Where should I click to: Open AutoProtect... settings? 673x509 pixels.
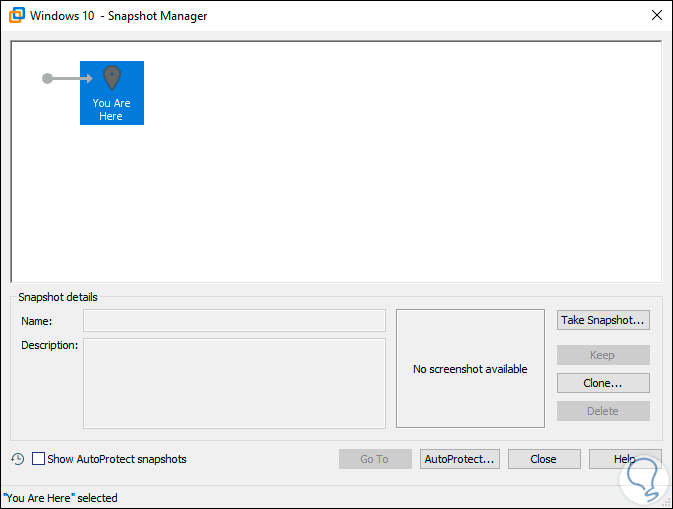click(x=460, y=459)
